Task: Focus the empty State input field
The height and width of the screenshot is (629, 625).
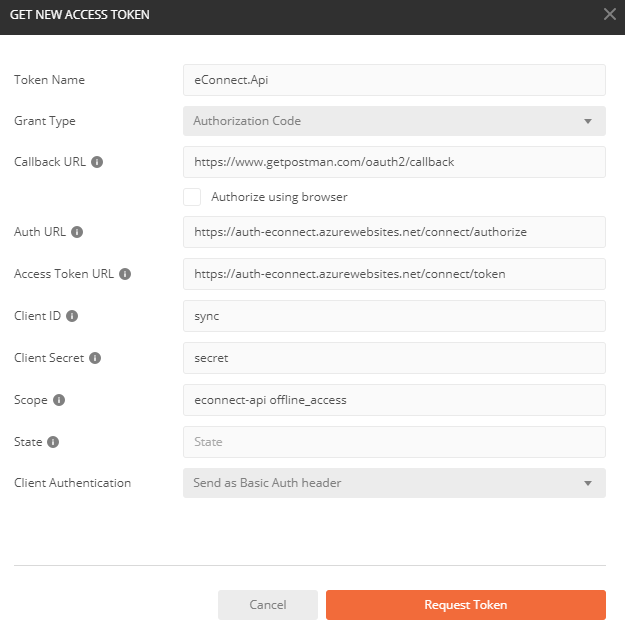Action: point(394,442)
